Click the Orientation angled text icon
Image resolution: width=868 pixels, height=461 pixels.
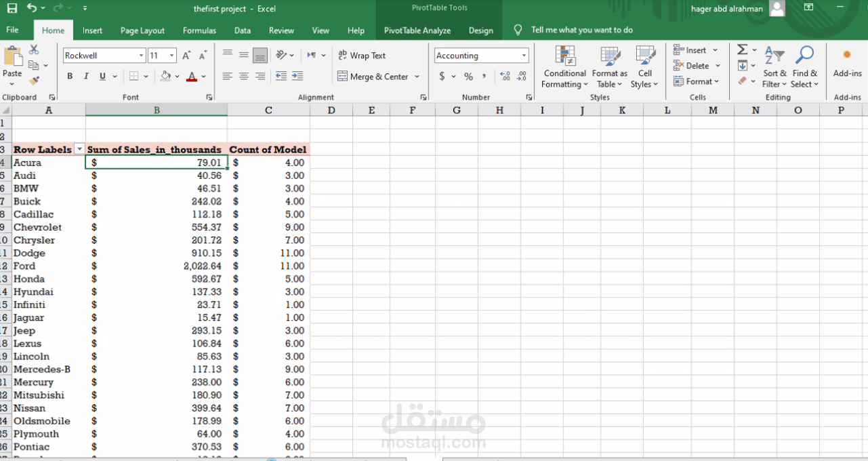282,55
